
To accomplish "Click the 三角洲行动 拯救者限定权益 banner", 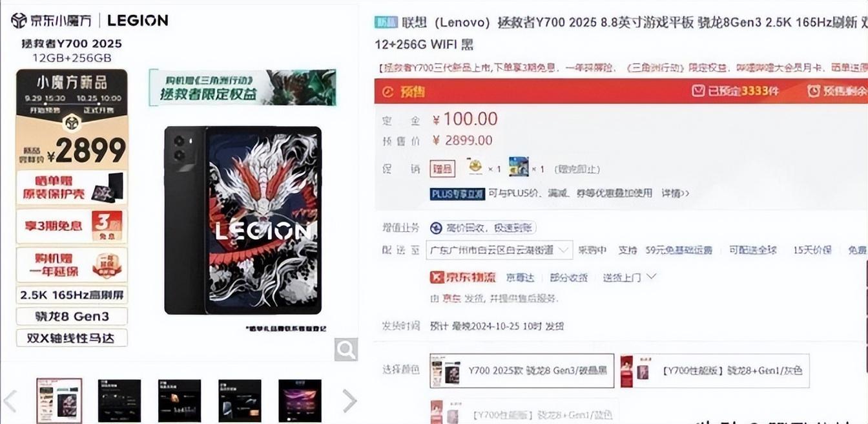I will coord(242,87).
